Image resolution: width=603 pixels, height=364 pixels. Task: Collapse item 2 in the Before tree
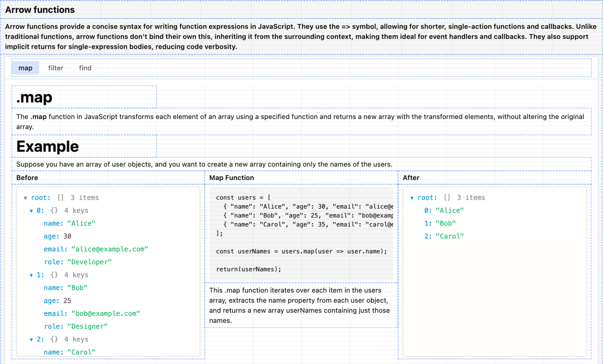click(31, 340)
